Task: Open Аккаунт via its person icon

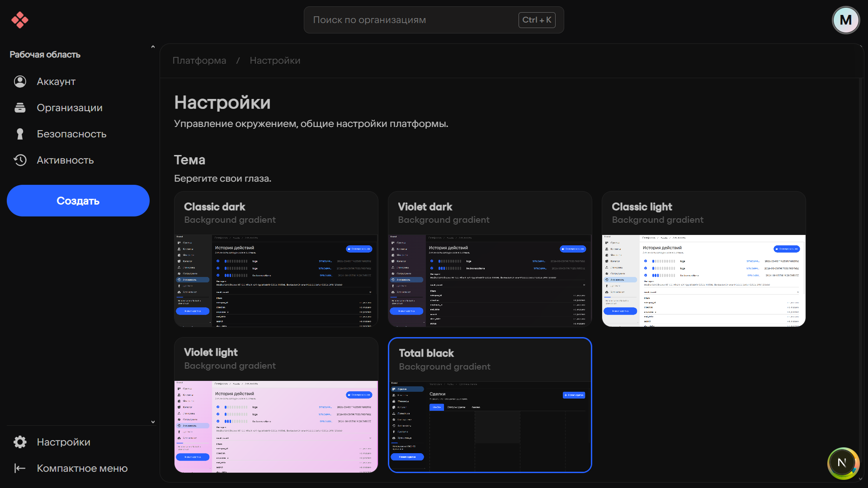Action: (x=20, y=81)
